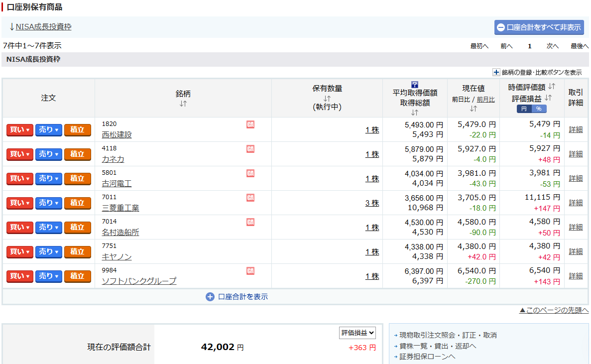Image resolution: width=591 pixels, height=364 pixels.
Task: Open 貸株一覧・貸出・返却へ link
Action: click(438, 346)
